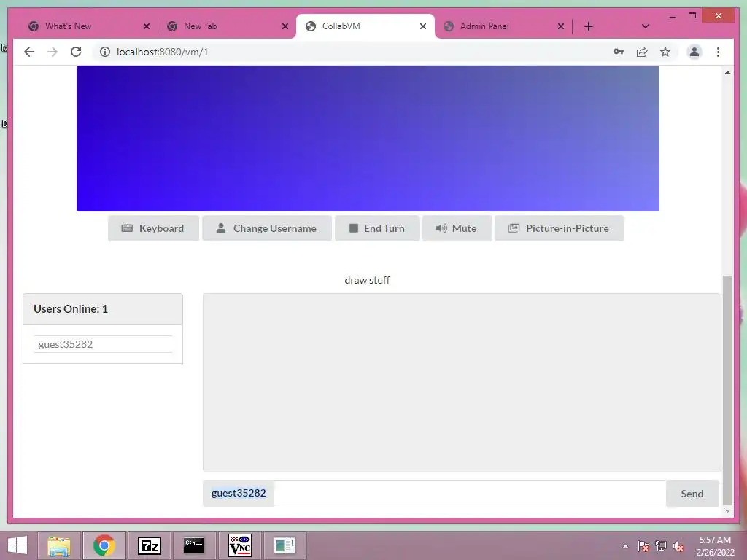Select guest35282 in the users list
The width and height of the screenshot is (747, 560).
click(x=102, y=344)
